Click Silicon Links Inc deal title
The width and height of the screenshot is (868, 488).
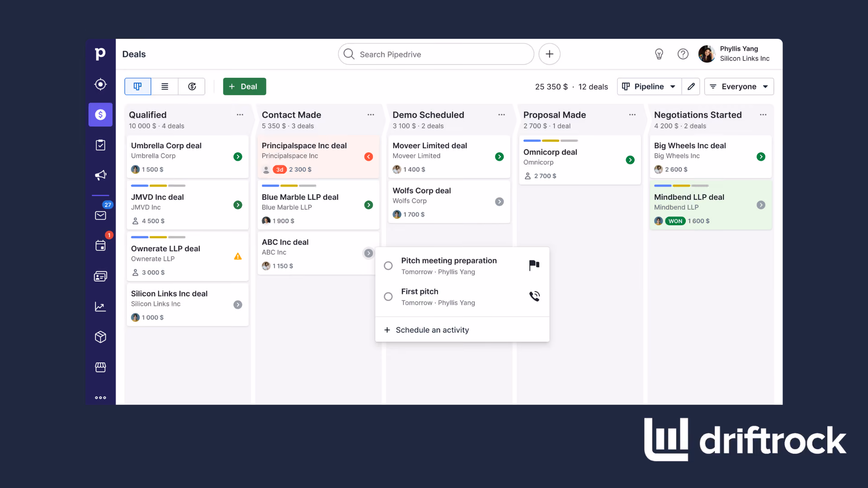point(169,294)
